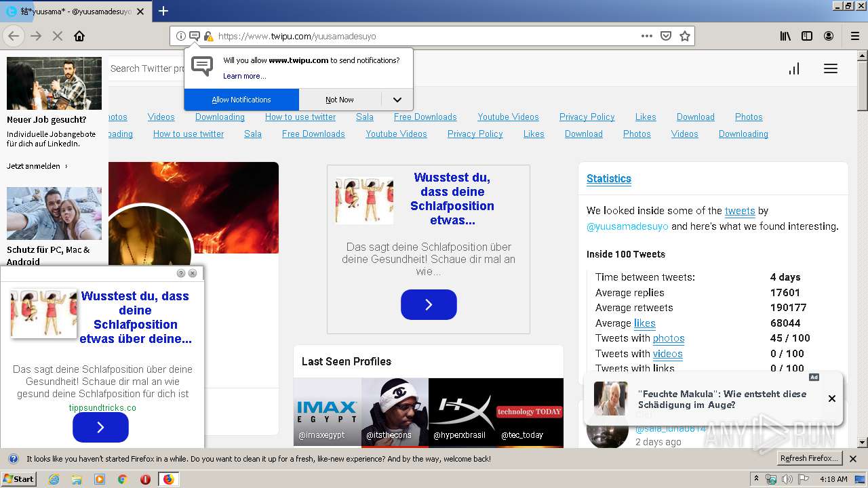The height and width of the screenshot is (488, 868).
Task: Click the likes link in Average likes
Action: [x=644, y=323]
